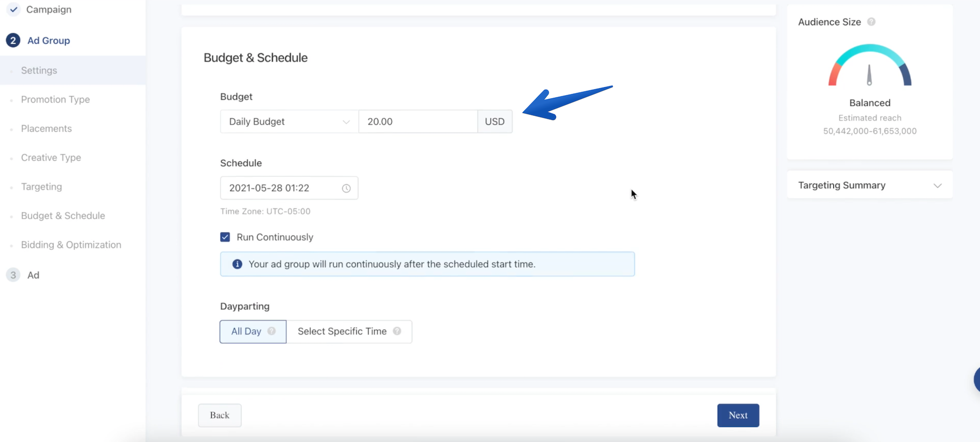
Task: Click the step 3 Ad number badge
Action: click(x=13, y=275)
